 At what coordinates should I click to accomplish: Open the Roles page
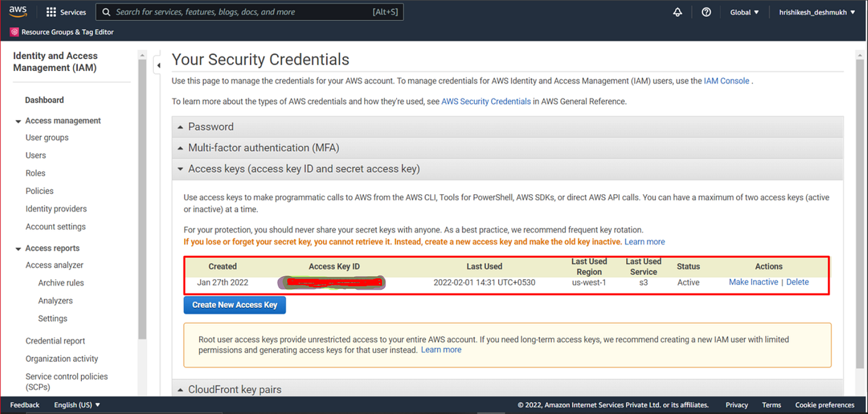pos(35,173)
